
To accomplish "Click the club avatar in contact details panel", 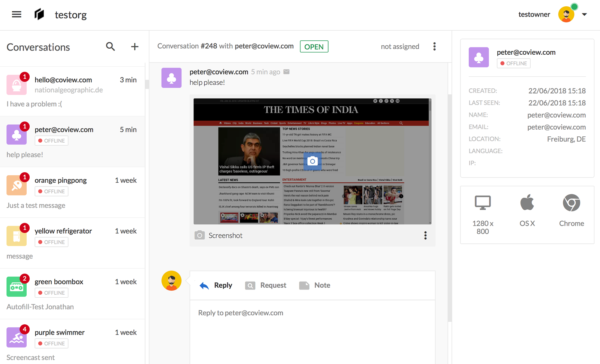I will (478, 57).
